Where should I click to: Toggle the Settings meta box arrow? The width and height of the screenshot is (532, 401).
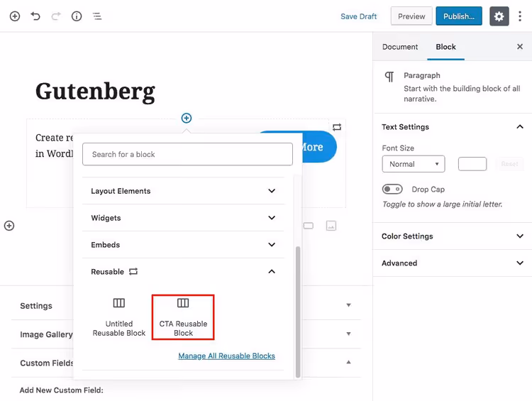[348, 305]
